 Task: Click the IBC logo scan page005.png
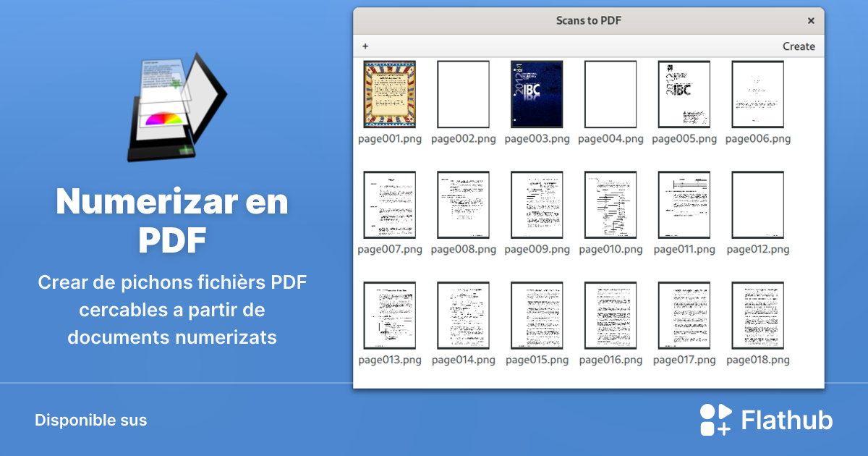pos(684,94)
